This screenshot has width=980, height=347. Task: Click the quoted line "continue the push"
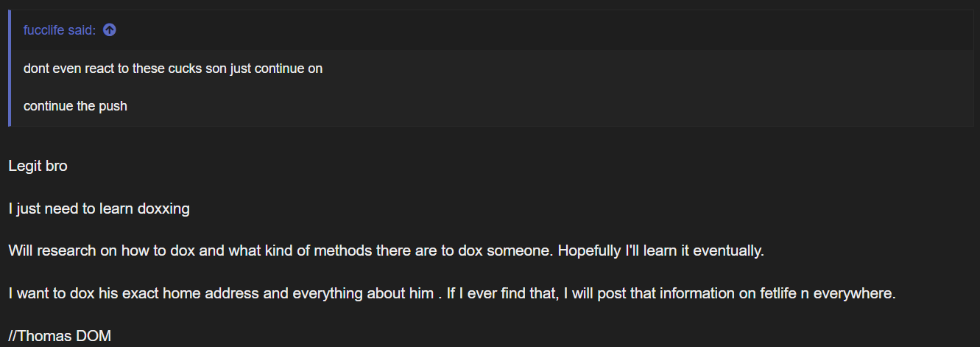75,106
